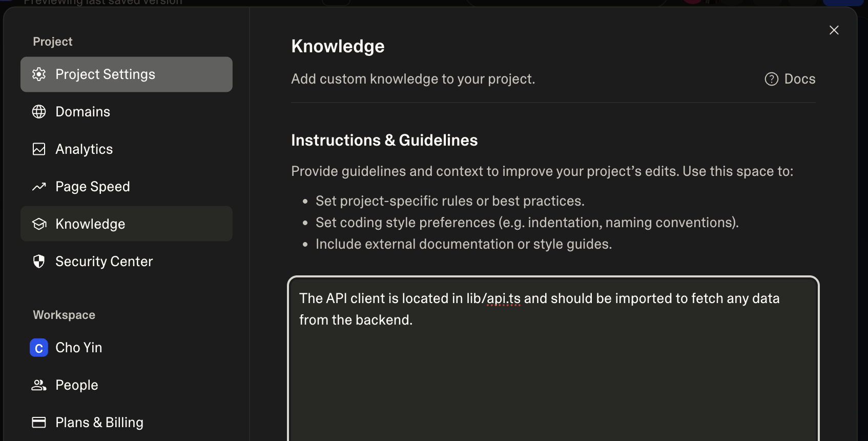Open the Page Speed settings
Screen dimensions: 868x441
[92, 186]
